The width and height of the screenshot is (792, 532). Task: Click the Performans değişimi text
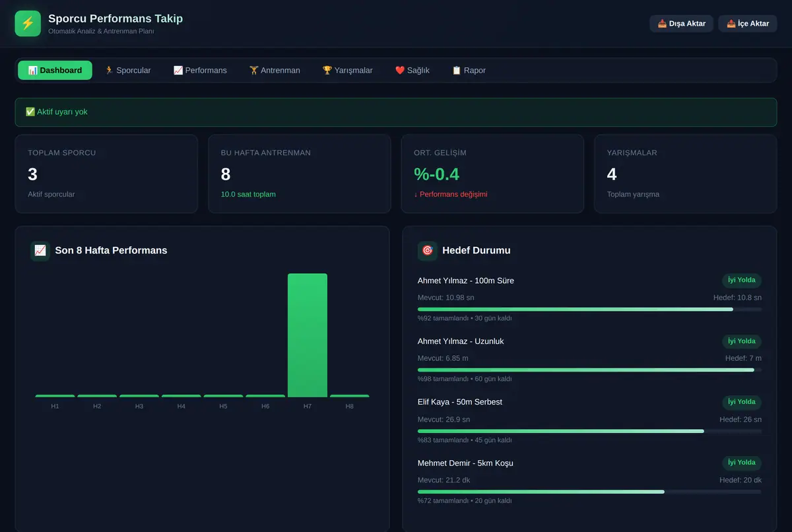pyautogui.click(x=451, y=194)
